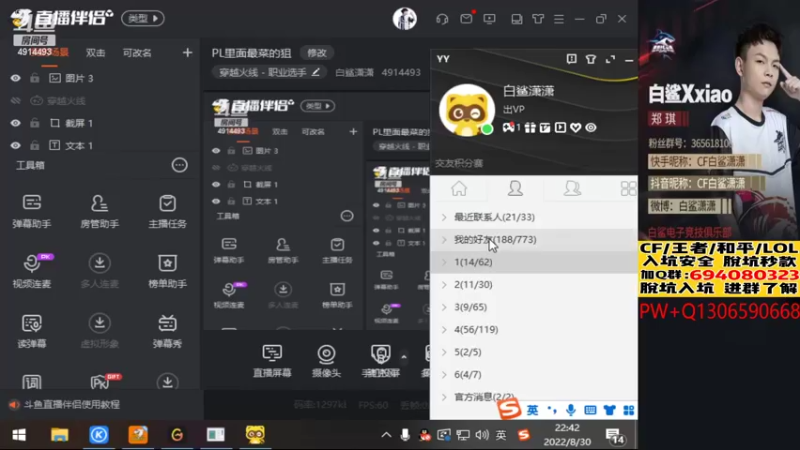Add new scene with plus icon
The image size is (800, 450).
187,53
